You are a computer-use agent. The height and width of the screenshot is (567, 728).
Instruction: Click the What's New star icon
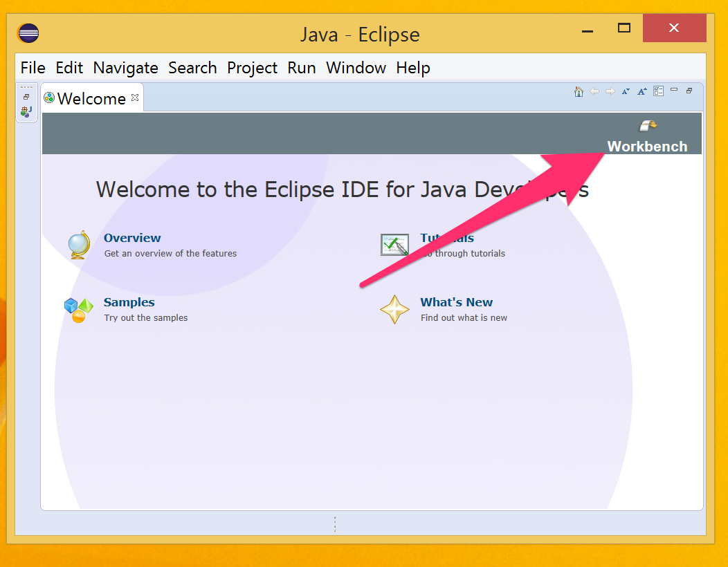(x=394, y=310)
